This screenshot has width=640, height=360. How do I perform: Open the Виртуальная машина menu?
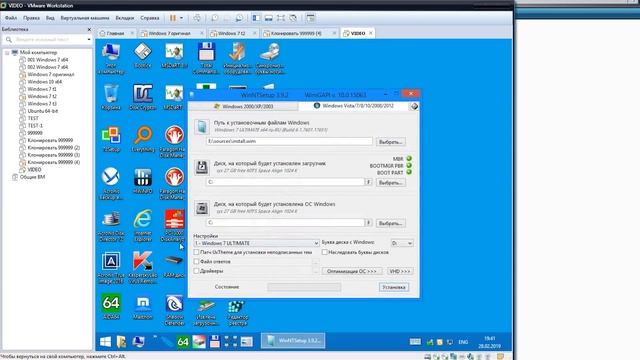[85, 18]
